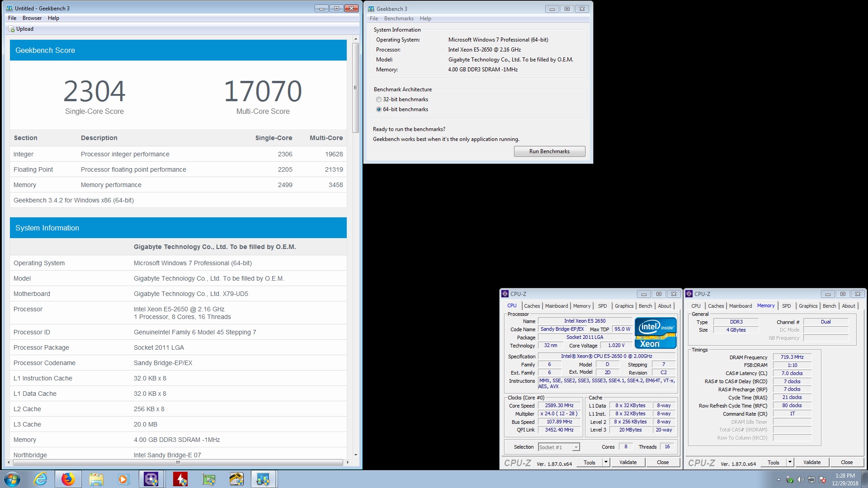The image size is (868, 488).
Task: Click the Run Benchmarks button
Action: point(549,151)
